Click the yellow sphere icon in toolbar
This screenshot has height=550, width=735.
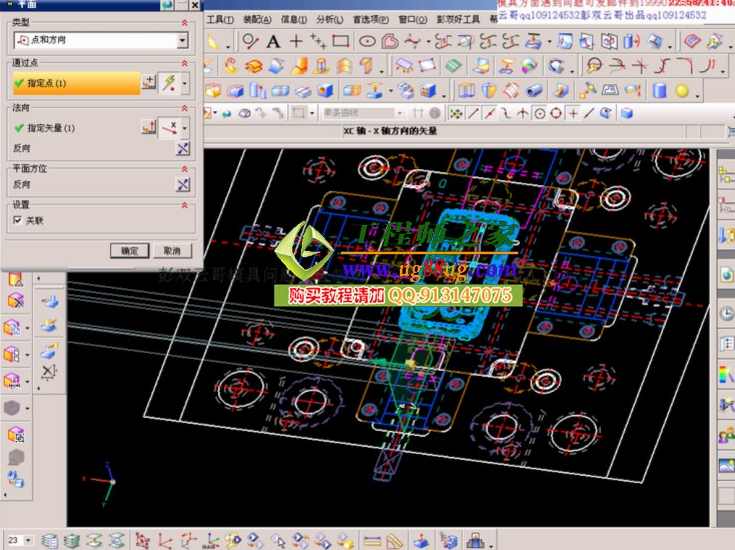point(682,90)
